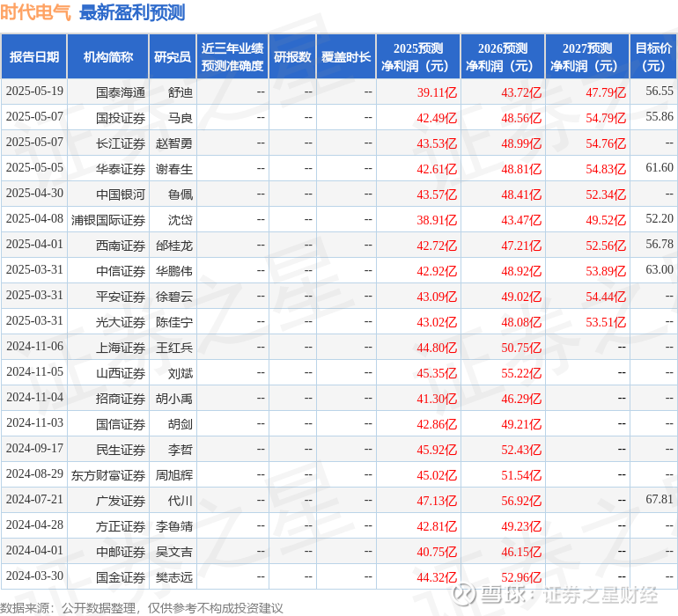Select the 覆盖时长 column header
The image size is (678, 616).
click(346, 57)
